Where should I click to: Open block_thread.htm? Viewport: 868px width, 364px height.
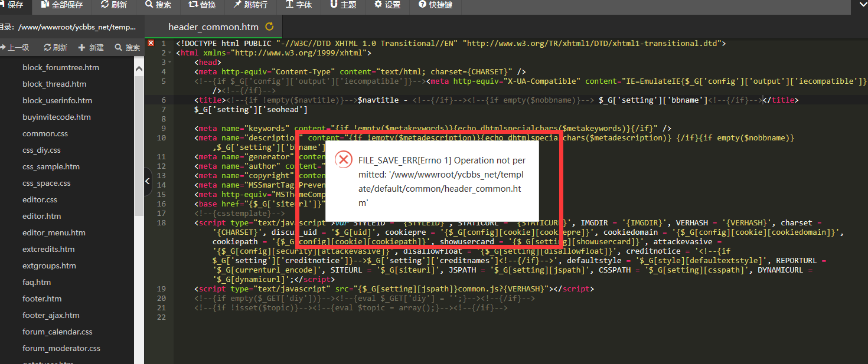tap(54, 84)
